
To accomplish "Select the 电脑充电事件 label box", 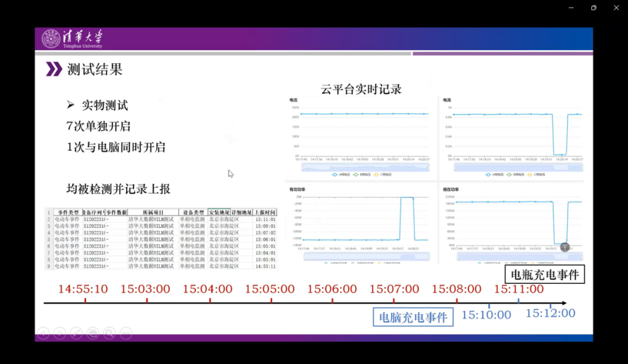I will tap(413, 317).
